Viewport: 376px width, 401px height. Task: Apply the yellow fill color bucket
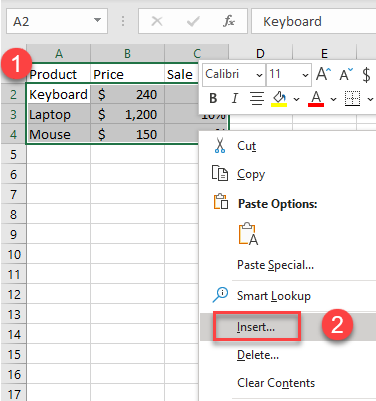(280, 99)
